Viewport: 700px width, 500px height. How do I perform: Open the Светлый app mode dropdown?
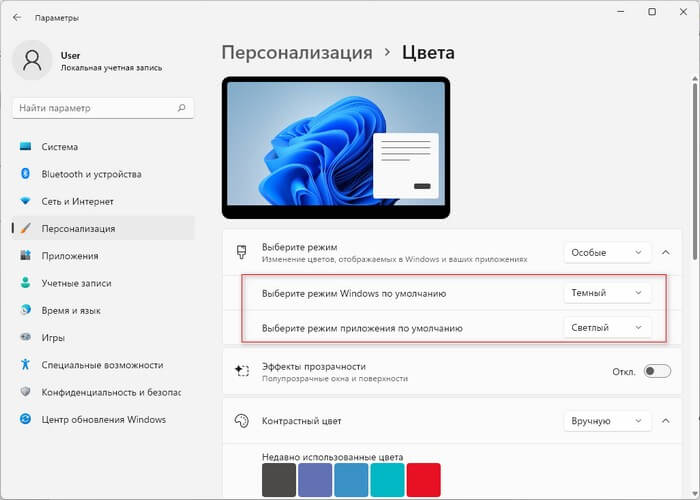click(x=607, y=328)
